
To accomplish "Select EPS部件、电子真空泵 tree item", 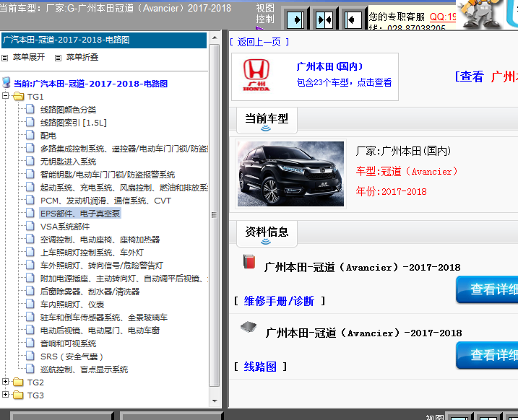I will point(80,214).
